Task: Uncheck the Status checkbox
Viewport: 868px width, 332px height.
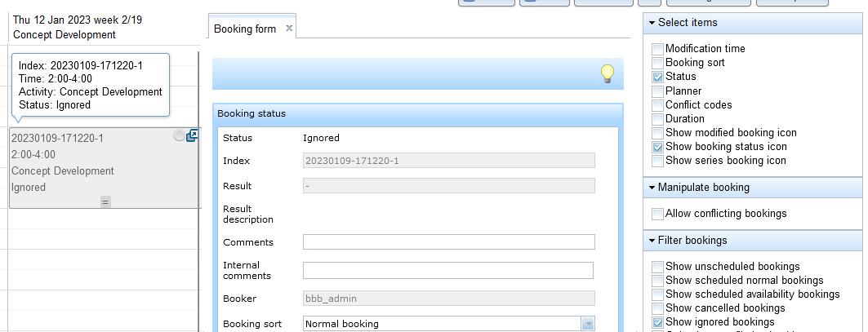Action: (657, 77)
